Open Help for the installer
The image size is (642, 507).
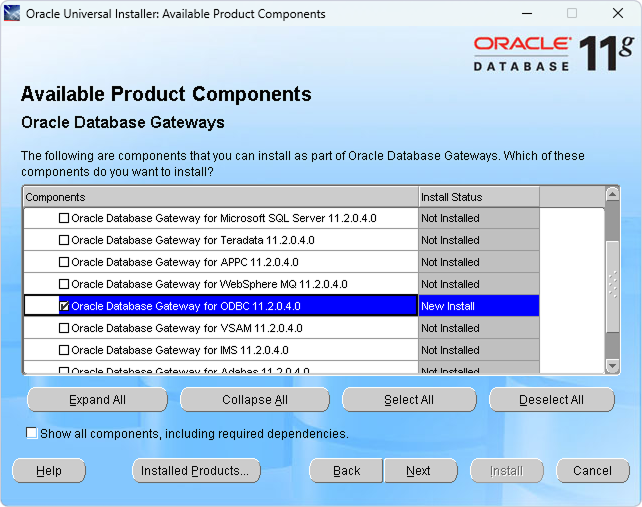click(49, 471)
